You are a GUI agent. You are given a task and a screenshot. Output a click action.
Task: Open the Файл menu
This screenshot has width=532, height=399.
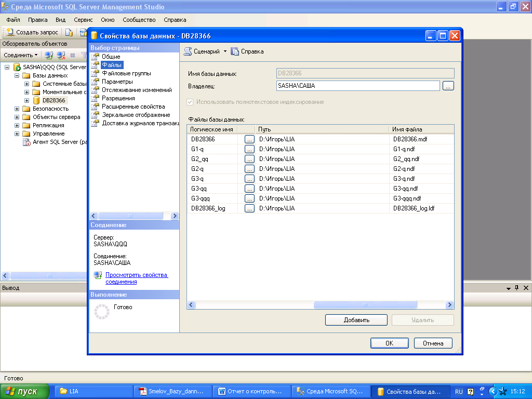point(13,20)
